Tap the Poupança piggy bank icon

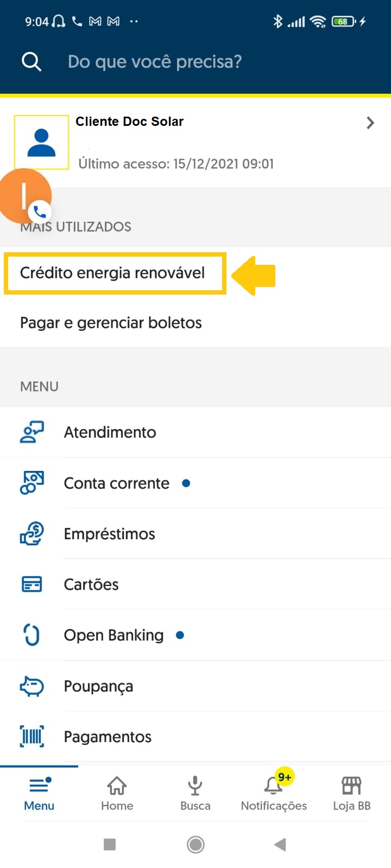coord(32,686)
